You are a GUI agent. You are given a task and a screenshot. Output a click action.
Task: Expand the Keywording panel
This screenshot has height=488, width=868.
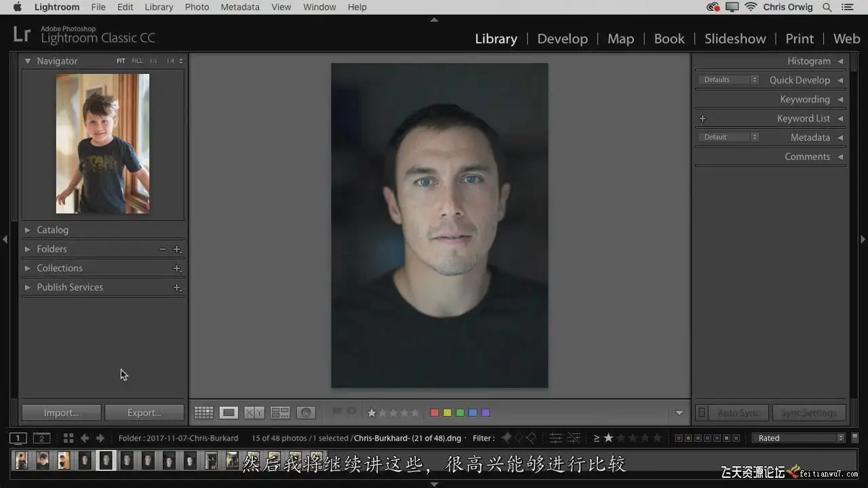[x=840, y=100]
